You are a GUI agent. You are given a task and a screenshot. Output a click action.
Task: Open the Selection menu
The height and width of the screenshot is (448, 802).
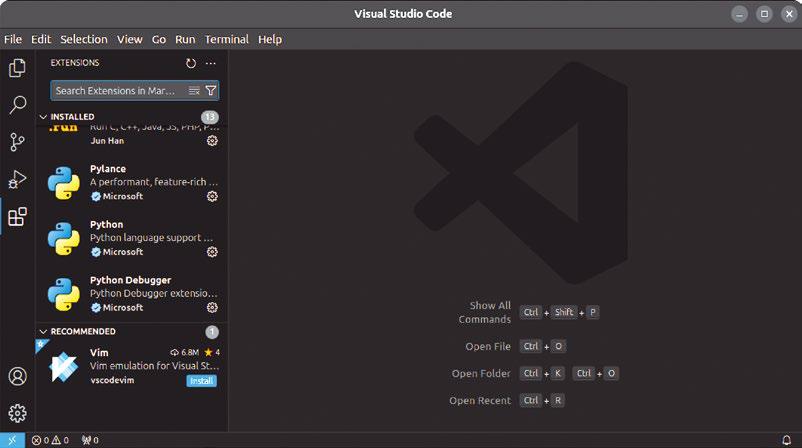(84, 39)
